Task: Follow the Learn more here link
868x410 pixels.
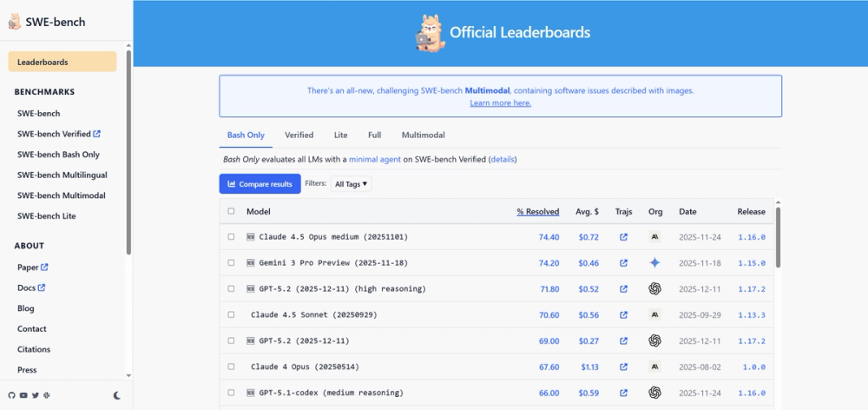Action: click(x=501, y=103)
